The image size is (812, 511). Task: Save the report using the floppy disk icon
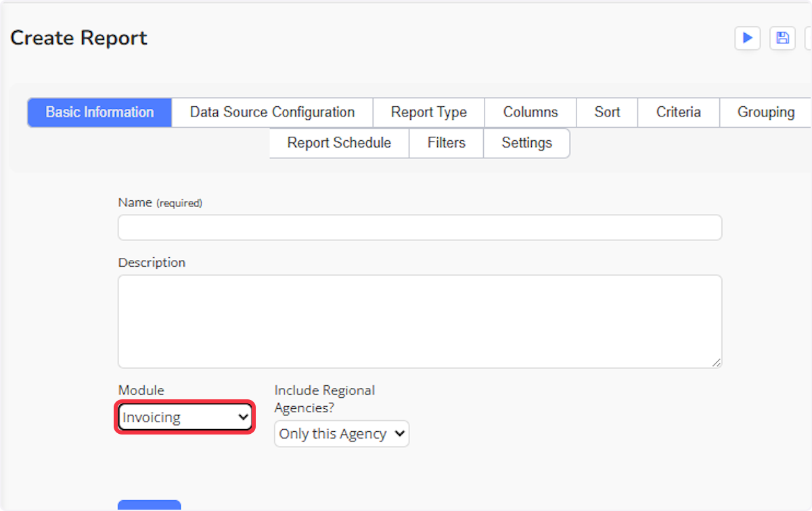tap(783, 38)
